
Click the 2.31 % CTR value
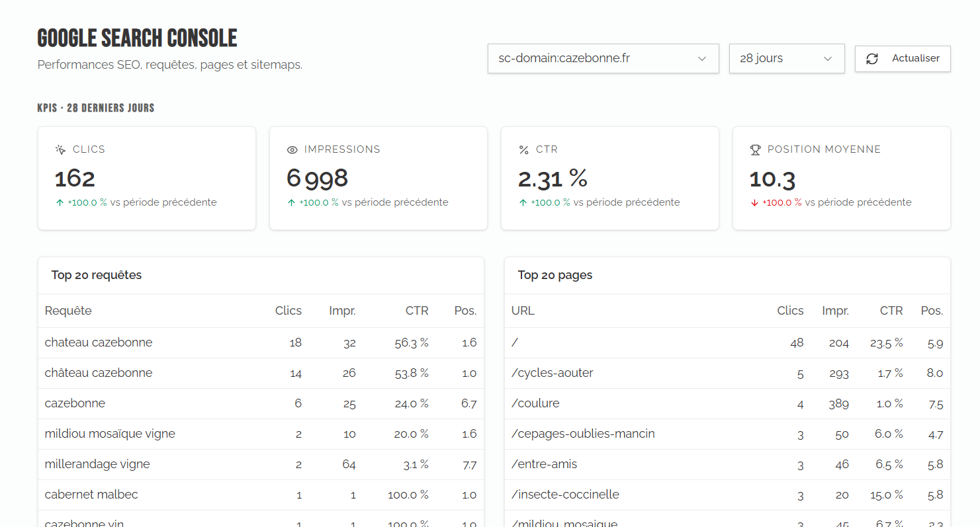pos(553,179)
